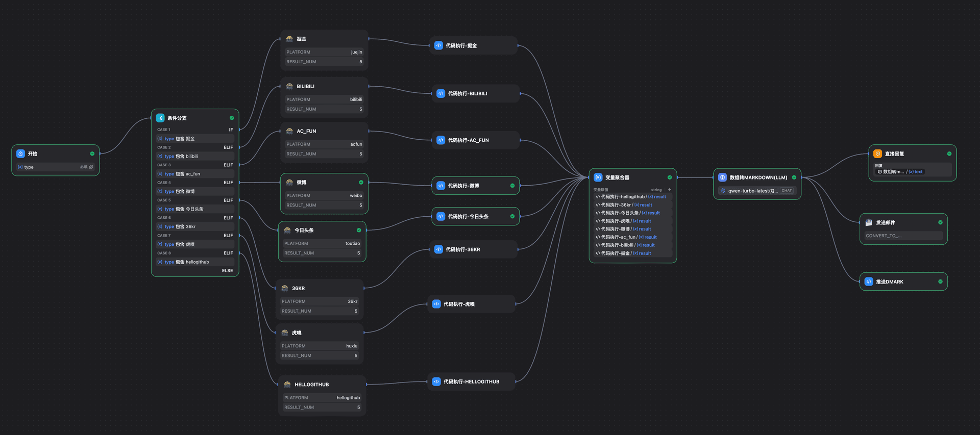Viewport: 980px width, 435px height.
Task: Click the mail icon on 发送邮件 node
Action: 869,222
